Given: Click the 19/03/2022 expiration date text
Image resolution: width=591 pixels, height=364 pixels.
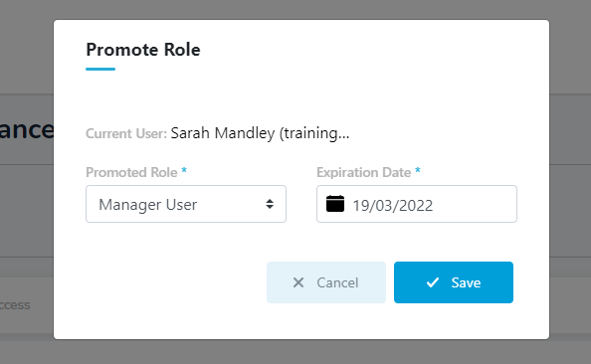Looking at the screenshot, I should coord(392,206).
